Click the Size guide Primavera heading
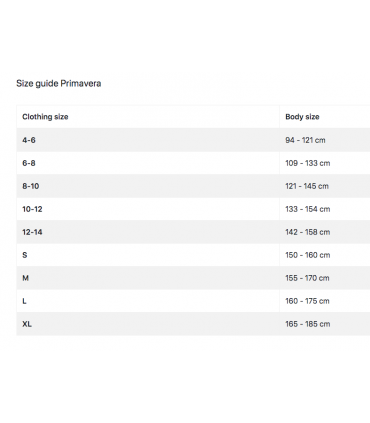The height and width of the screenshot is (423, 370). [59, 83]
